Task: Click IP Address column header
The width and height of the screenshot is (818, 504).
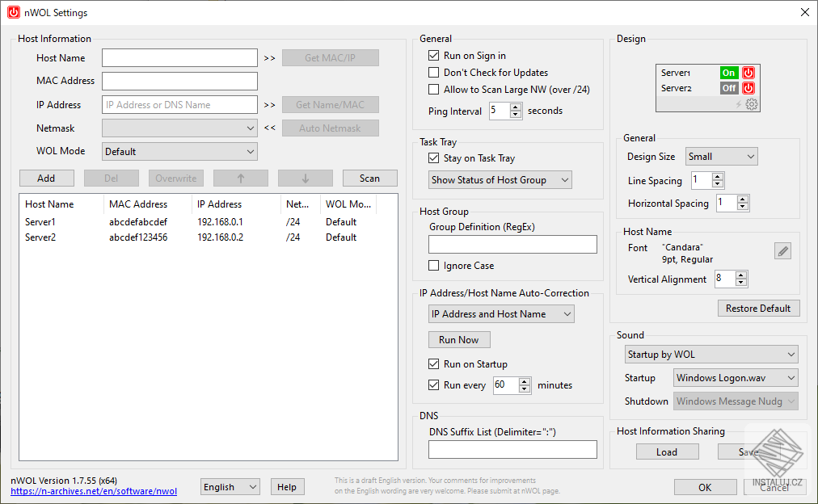Action: click(236, 204)
